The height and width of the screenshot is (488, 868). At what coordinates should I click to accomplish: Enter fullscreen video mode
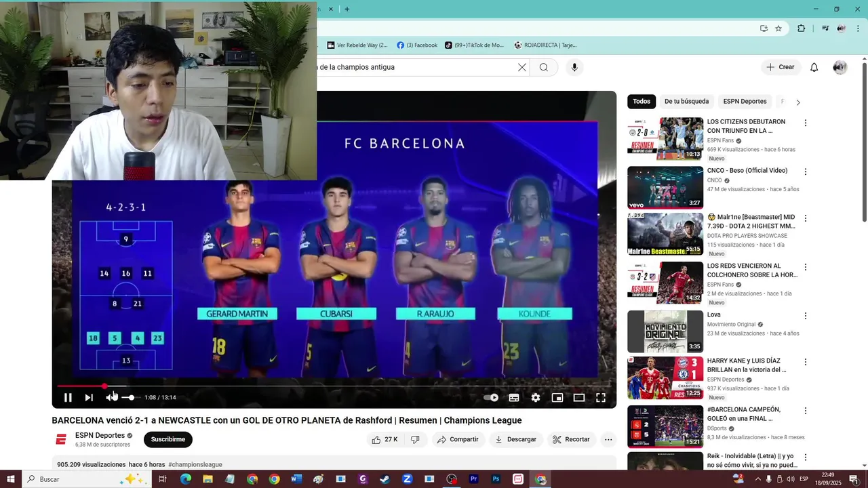601,398
